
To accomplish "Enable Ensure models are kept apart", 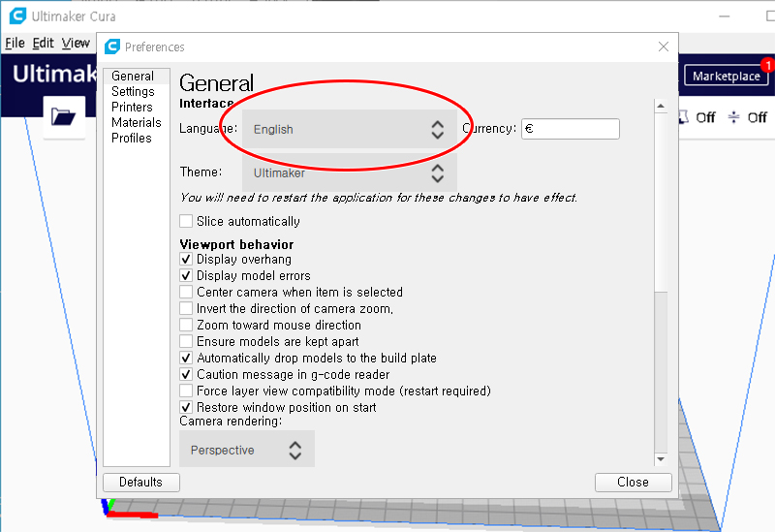I will click(186, 341).
